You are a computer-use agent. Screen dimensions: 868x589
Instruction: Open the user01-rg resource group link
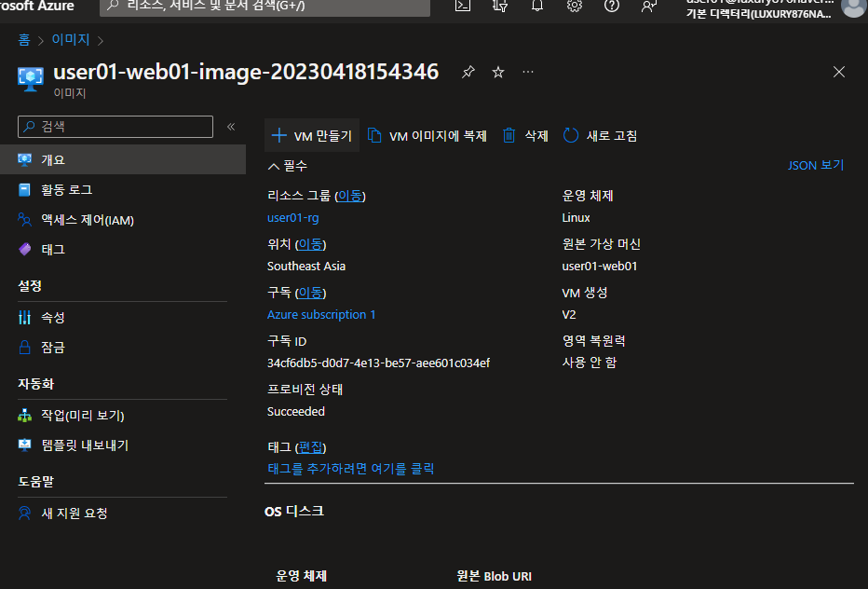tap(292, 218)
